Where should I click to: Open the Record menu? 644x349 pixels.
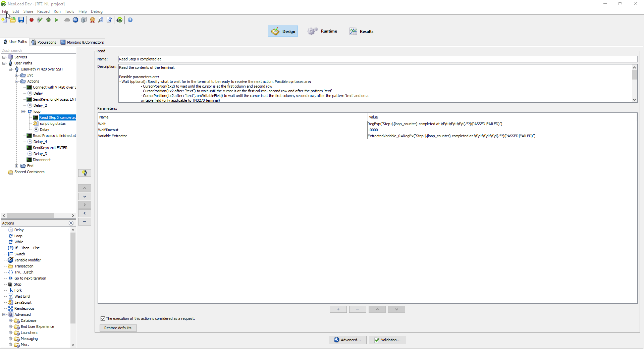[43, 11]
